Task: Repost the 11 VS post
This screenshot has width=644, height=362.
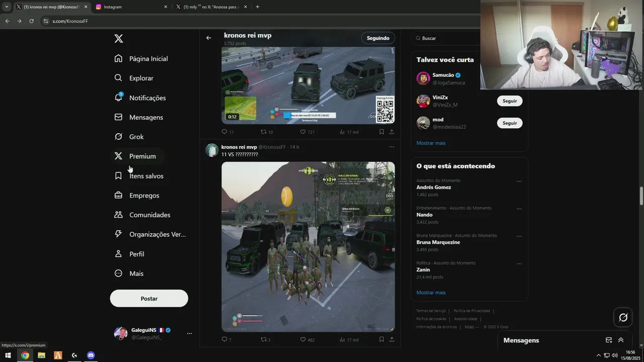Action: (x=263, y=339)
